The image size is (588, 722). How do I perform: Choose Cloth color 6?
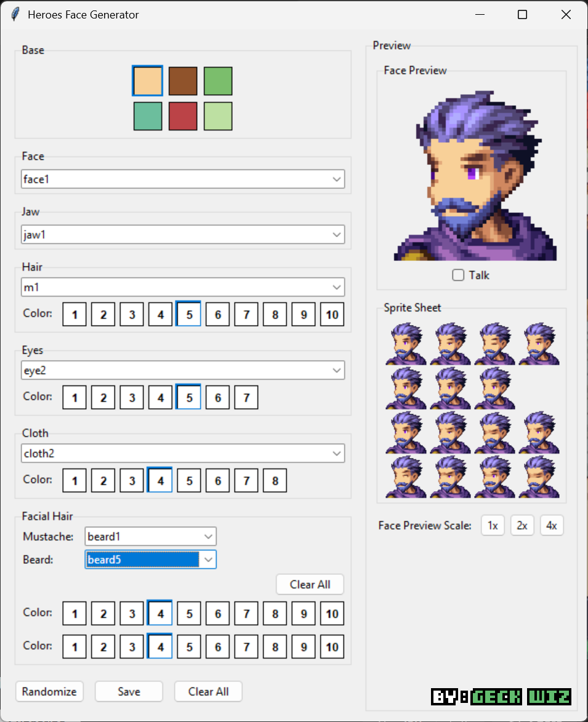(x=218, y=481)
